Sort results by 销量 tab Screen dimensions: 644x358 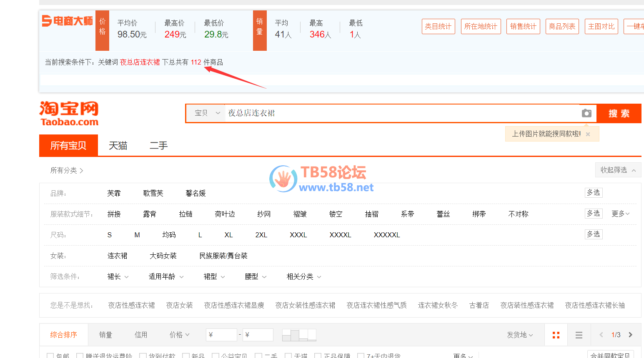click(x=105, y=335)
